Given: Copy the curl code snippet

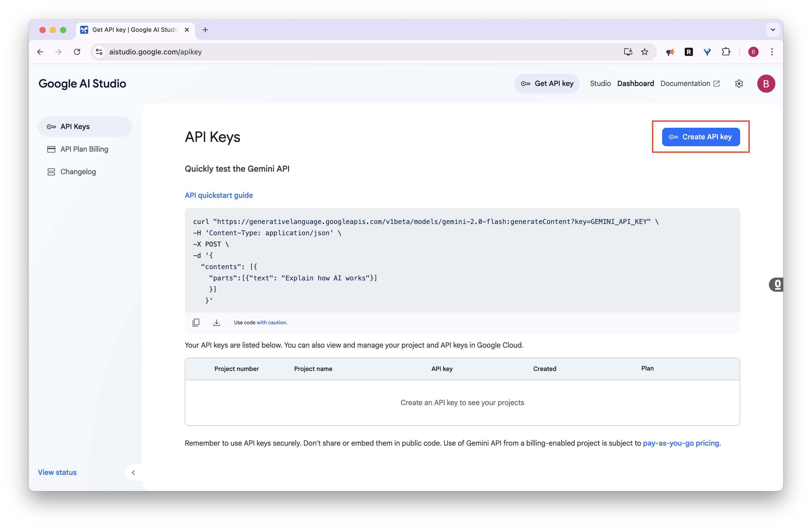Looking at the screenshot, I should 196,322.
